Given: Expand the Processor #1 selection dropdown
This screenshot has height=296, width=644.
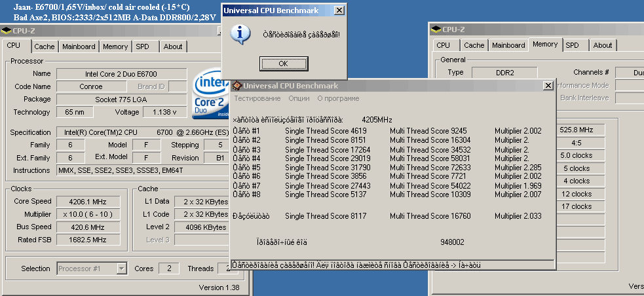Looking at the screenshot, I should (122, 269).
